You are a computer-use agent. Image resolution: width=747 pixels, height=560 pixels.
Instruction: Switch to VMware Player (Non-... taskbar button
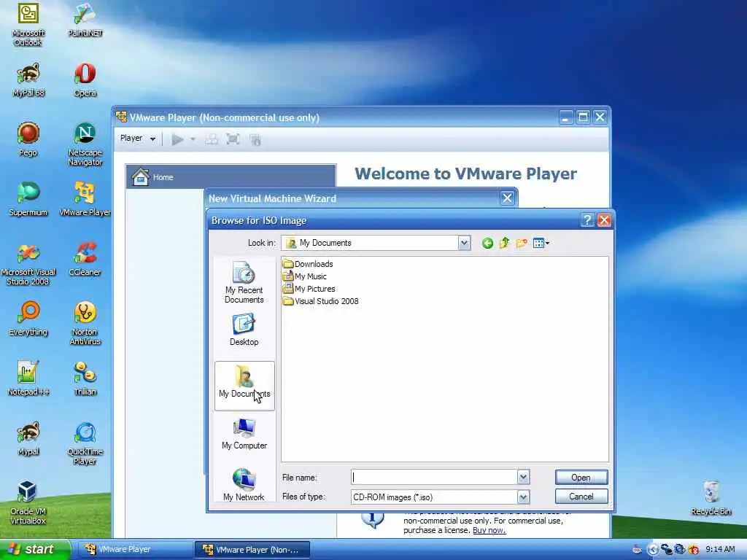click(x=252, y=550)
